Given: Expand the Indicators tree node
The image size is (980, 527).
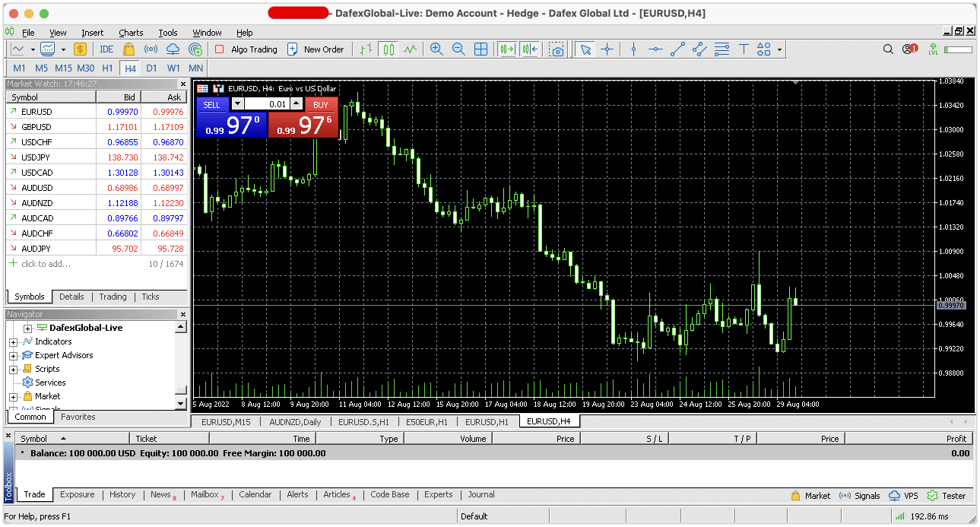Looking at the screenshot, I should [x=13, y=342].
